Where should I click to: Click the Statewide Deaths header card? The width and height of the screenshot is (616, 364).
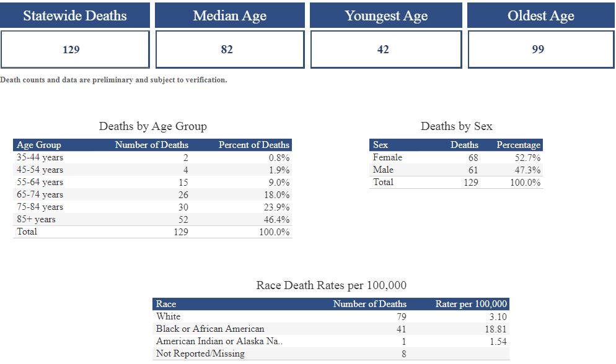75,16
